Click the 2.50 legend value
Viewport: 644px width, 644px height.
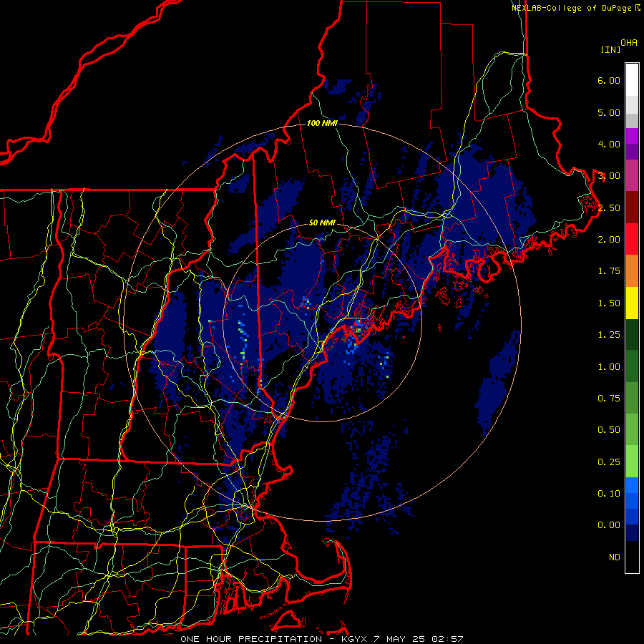[x=609, y=208]
